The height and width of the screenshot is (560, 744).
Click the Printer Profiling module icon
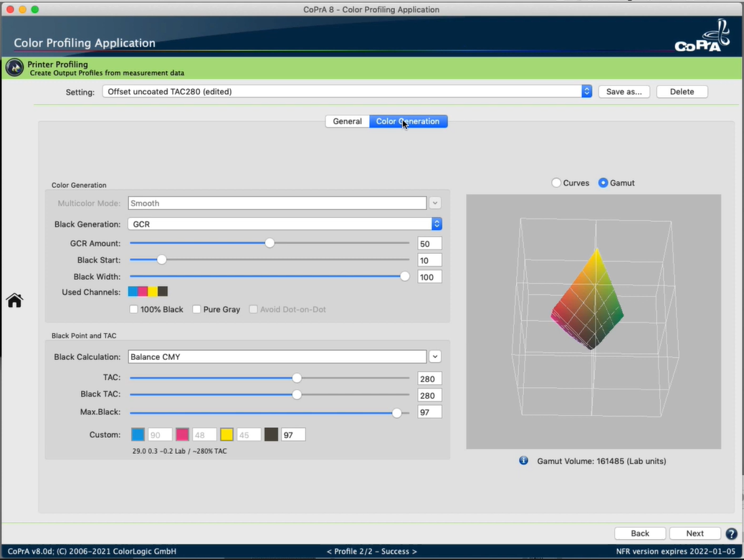pos(14,68)
